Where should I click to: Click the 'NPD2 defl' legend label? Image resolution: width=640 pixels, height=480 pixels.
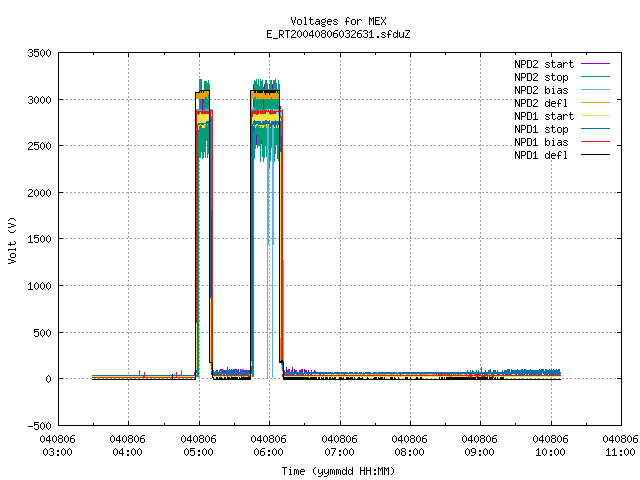coord(541,103)
